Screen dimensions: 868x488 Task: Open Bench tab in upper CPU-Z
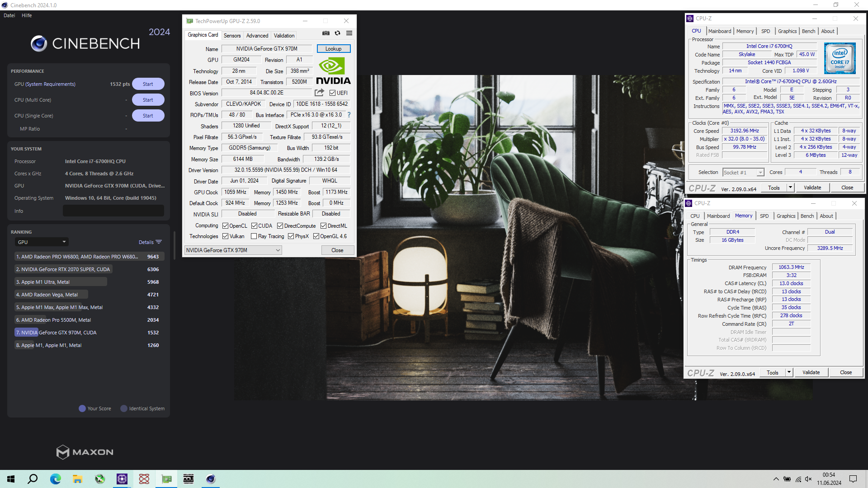(808, 31)
